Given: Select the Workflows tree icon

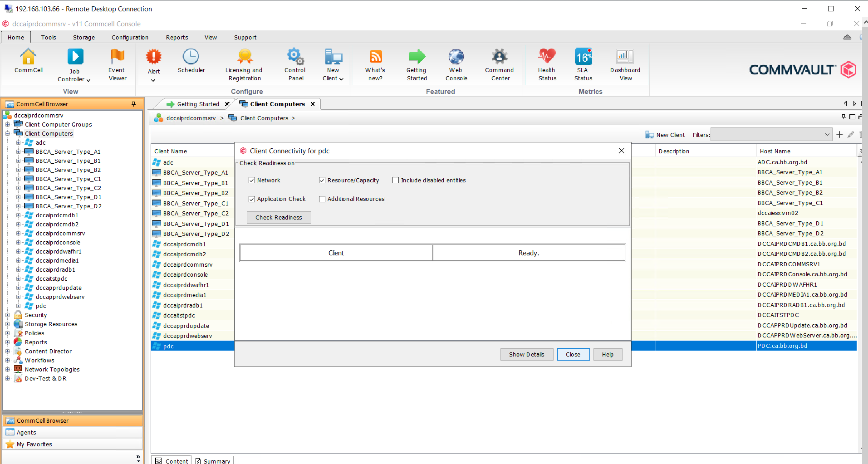Looking at the screenshot, I should point(18,360).
